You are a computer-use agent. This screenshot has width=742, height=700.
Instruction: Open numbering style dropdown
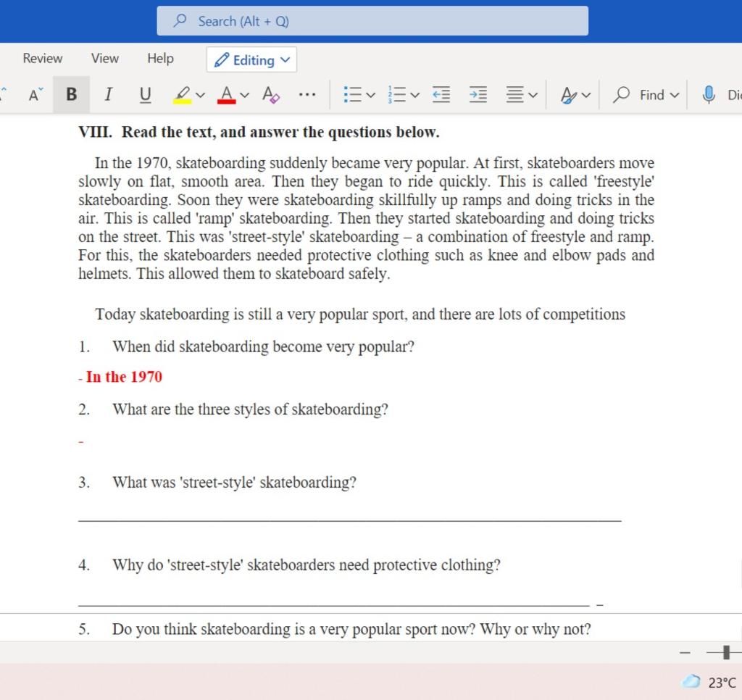(x=415, y=95)
